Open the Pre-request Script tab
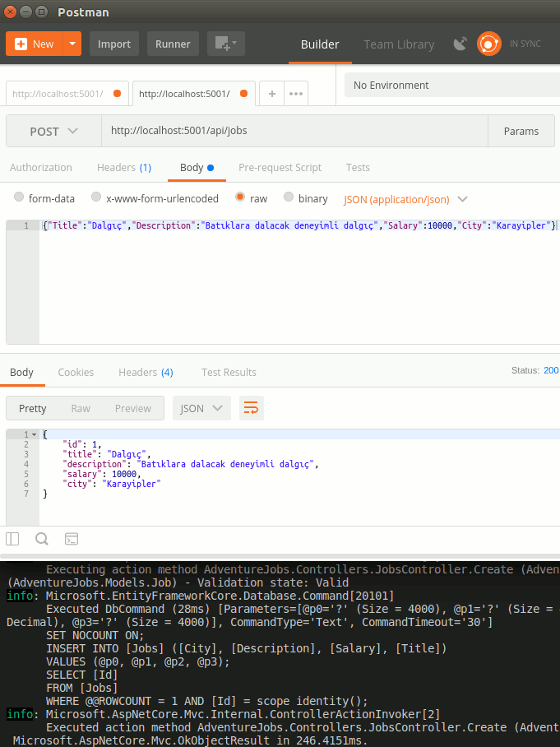The width and height of the screenshot is (560, 747). (x=280, y=168)
